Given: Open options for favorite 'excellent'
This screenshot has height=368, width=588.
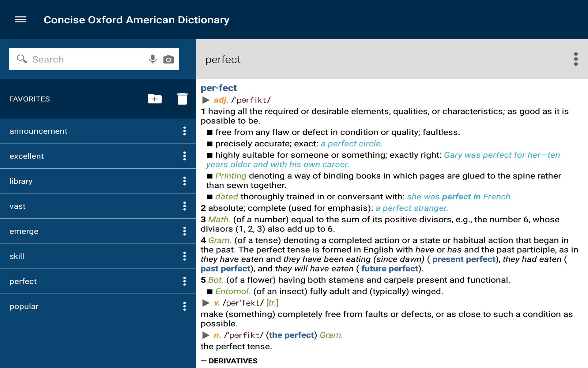Looking at the screenshot, I should pos(185,156).
